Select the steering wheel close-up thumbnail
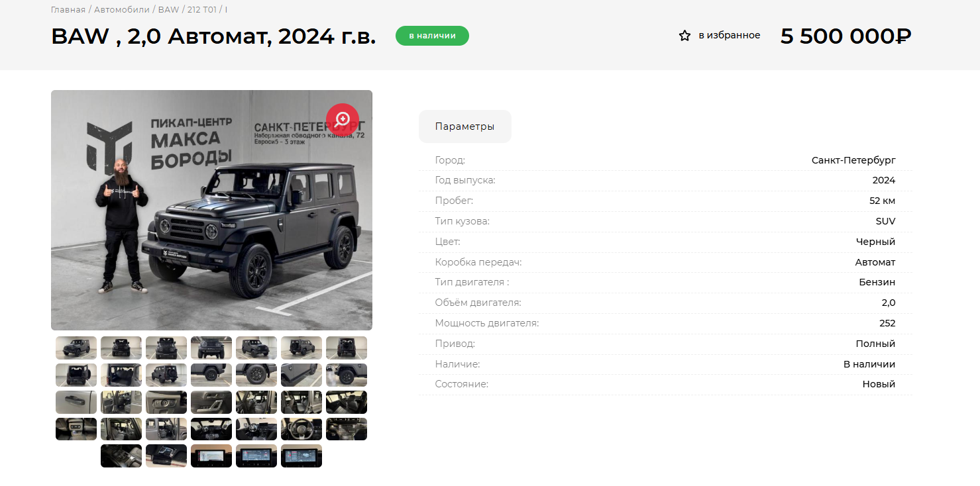Viewport: 980px width, 486px height. pos(301,429)
